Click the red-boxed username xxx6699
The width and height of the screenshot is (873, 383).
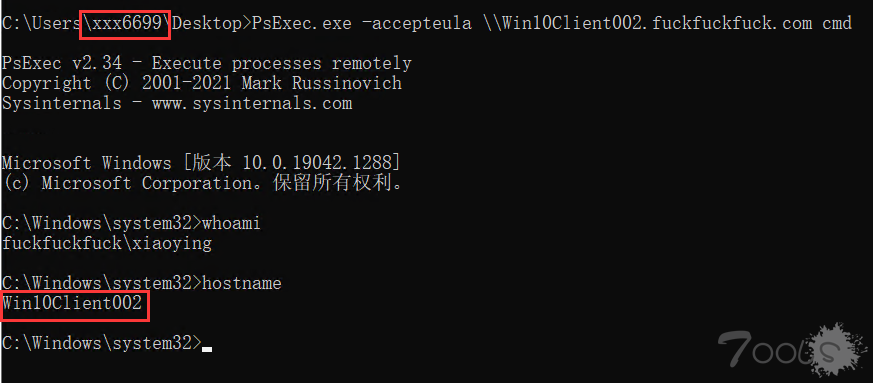125,23
